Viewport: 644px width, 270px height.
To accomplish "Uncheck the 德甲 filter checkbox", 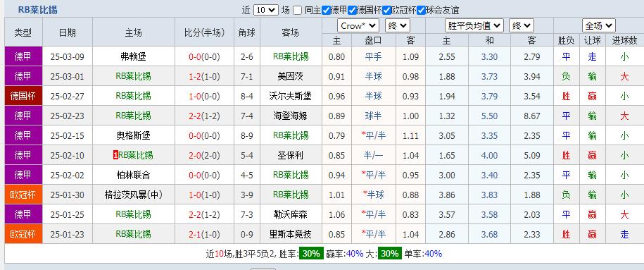I will 326,11.
